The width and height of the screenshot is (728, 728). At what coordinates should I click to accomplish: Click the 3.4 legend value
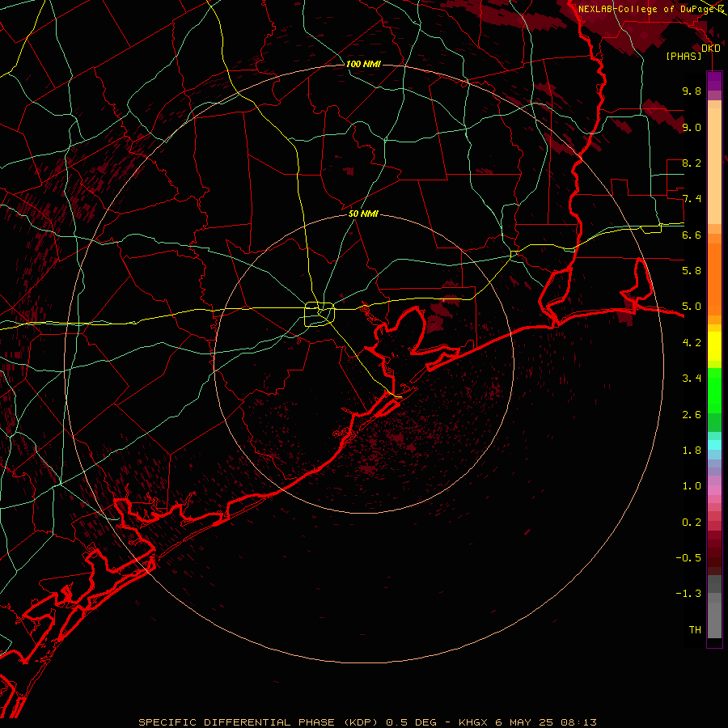(x=692, y=379)
